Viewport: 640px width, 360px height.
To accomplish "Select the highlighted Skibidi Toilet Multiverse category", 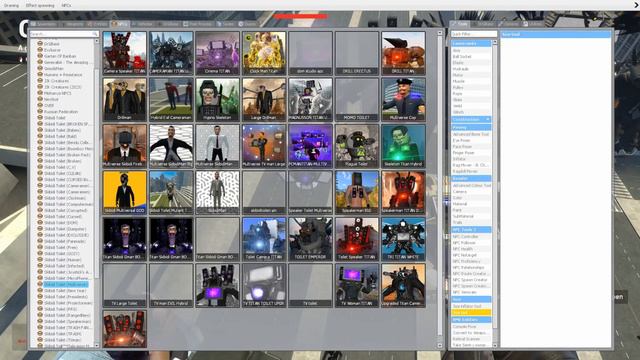I will pos(65,284).
